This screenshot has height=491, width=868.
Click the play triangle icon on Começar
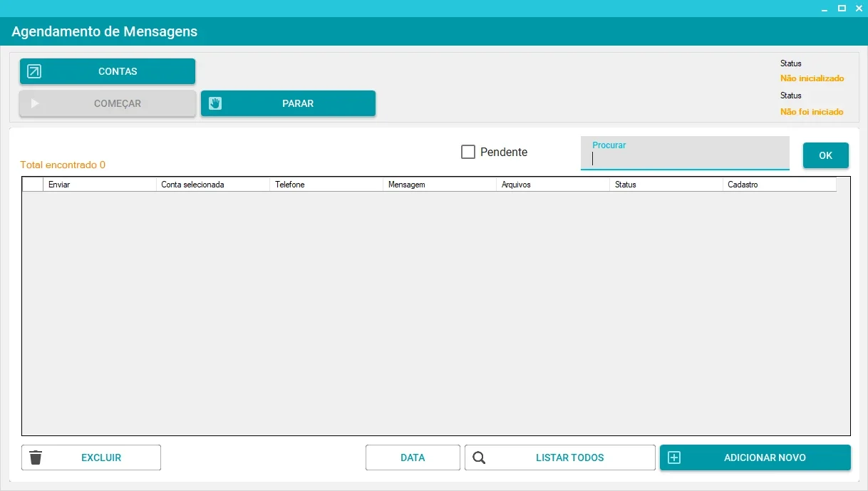(x=35, y=103)
